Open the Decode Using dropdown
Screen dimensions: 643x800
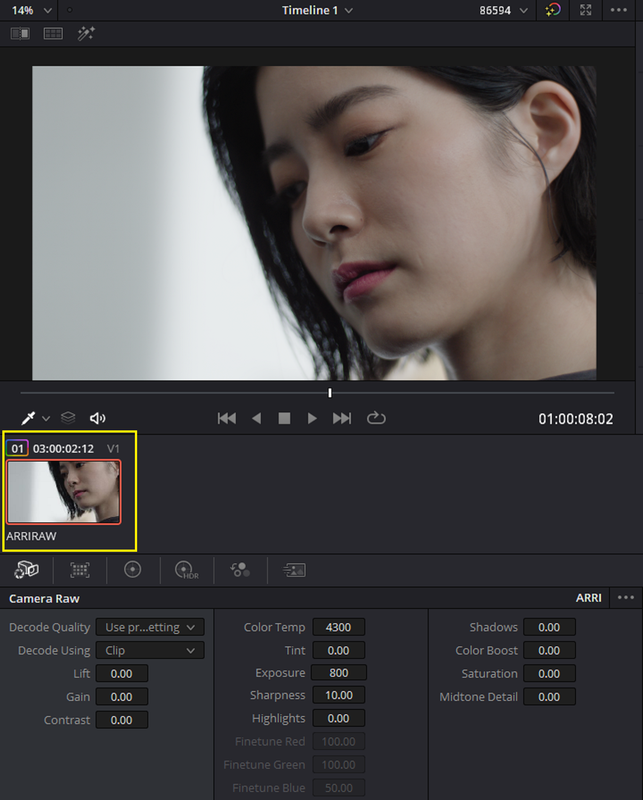[x=150, y=651]
